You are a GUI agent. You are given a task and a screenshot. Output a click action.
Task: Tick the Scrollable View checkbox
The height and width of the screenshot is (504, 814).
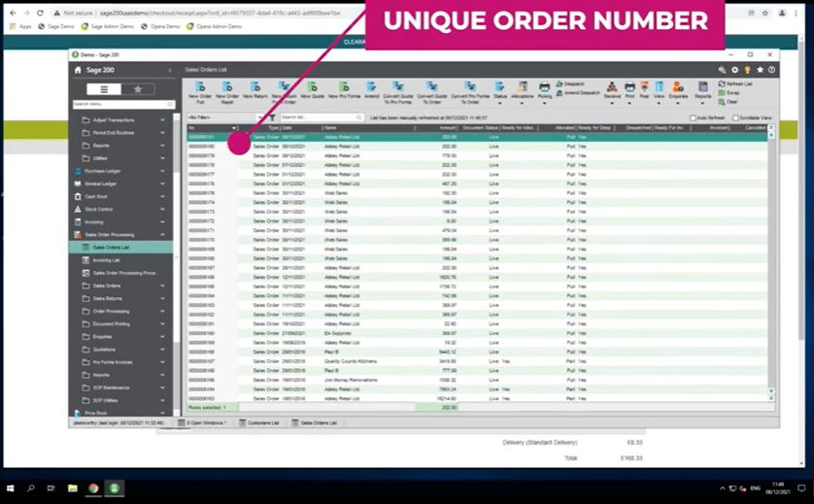[735, 118]
